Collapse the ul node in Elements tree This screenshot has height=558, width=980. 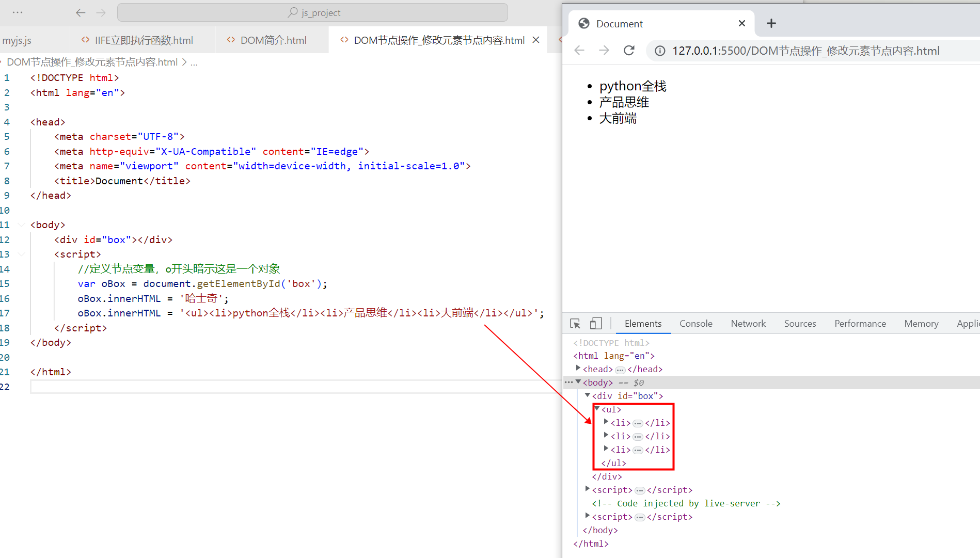(597, 409)
